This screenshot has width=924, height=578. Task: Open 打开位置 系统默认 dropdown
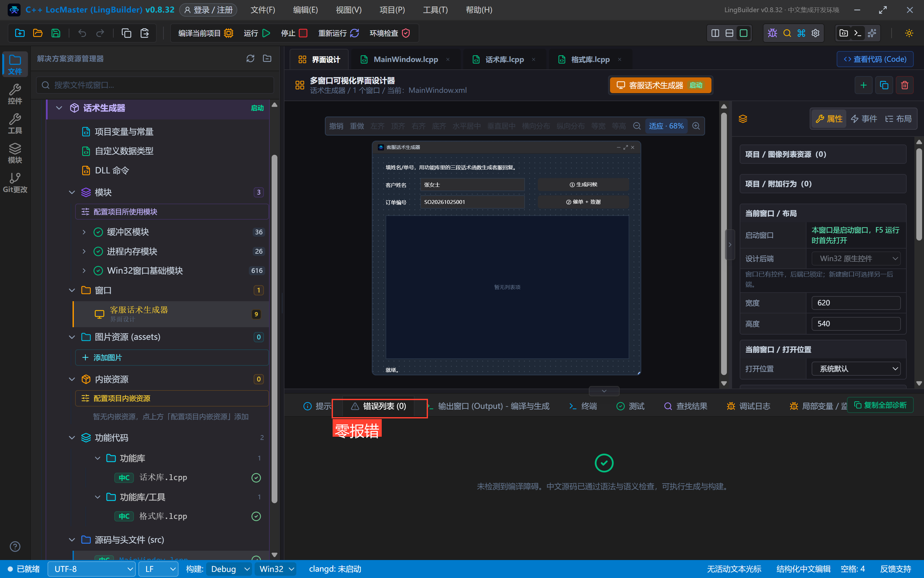pyautogui.click(x=856, y=369)
